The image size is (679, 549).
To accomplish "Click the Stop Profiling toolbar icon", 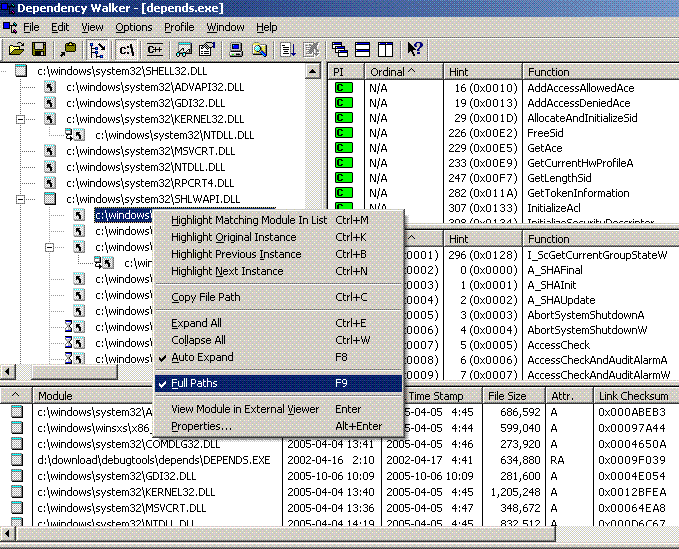I will (x=311, y=49).
